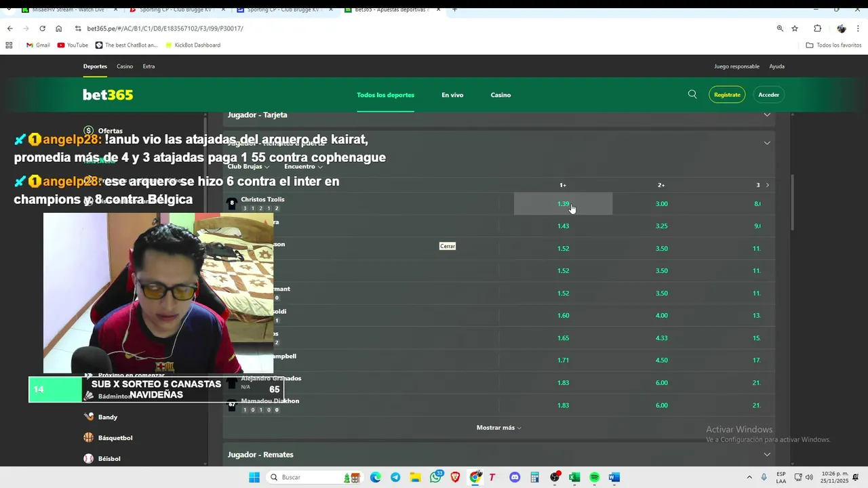Go back with the browser arrow
Screen dimensions: 868x488
click(9, 28)
